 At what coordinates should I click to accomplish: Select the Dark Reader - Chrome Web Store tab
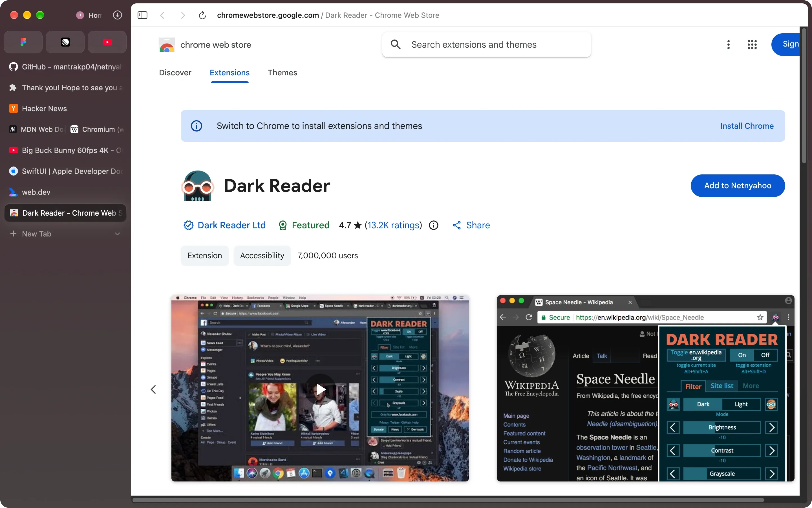(x=65, y=213)
